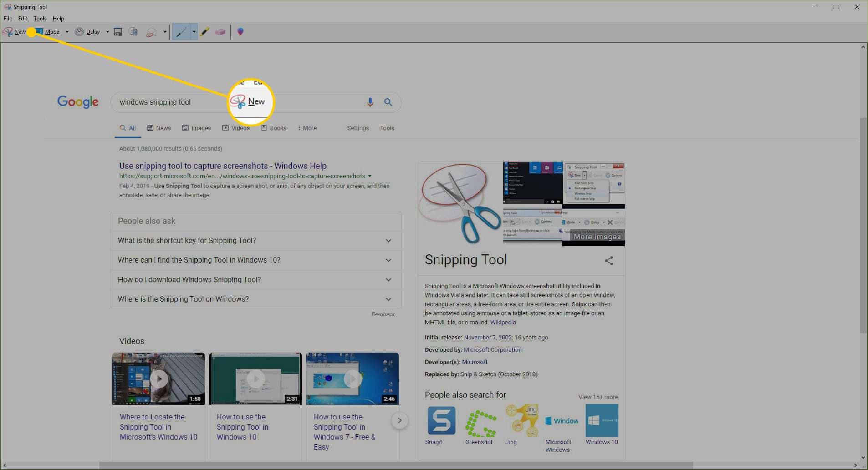Select the yellow Highlighter tool
Screen dimensions: 868x470
(x=205, y=32)
